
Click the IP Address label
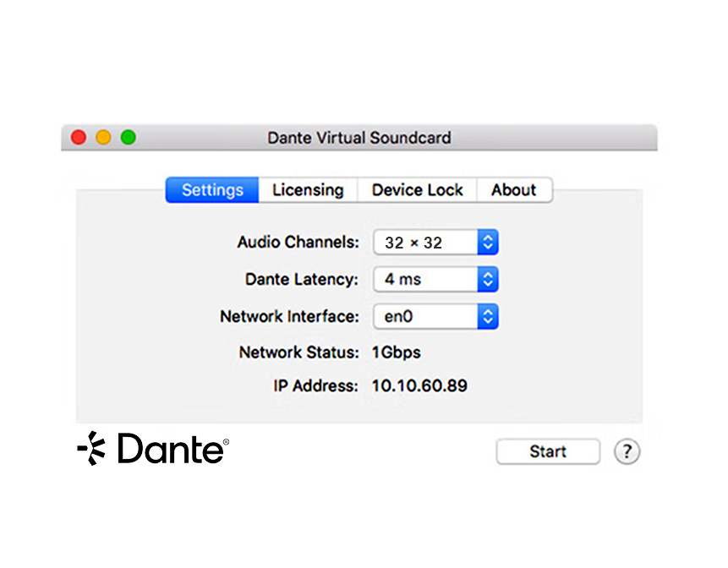click(315, 385)
